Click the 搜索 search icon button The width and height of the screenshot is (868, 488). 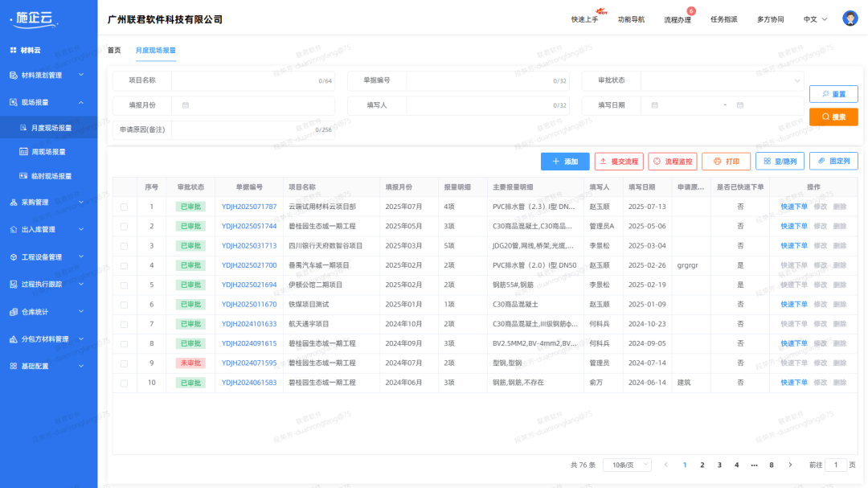(x=833, y=116)
